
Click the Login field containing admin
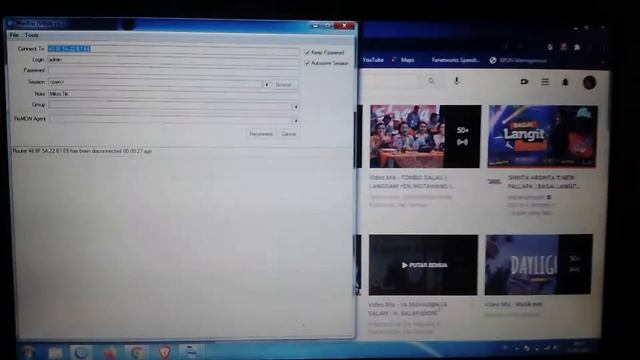click(x=173, y=60)
